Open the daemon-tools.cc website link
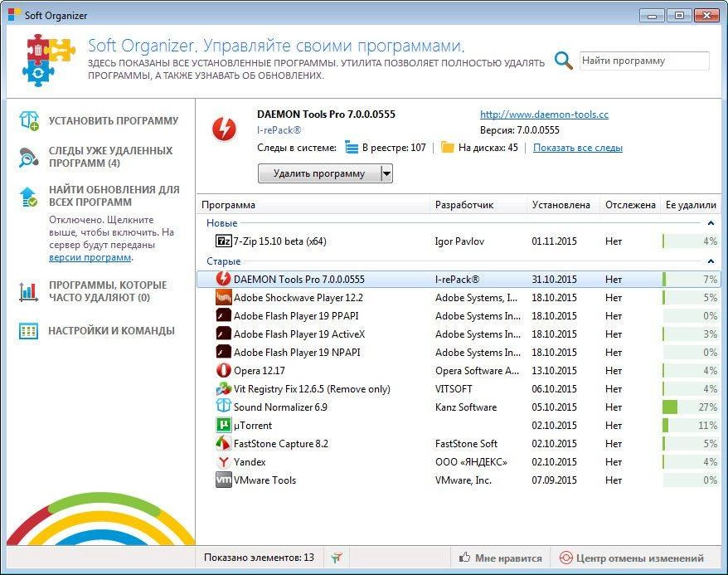The height and width of the screenshot is (575, 728). coord(544,115)
